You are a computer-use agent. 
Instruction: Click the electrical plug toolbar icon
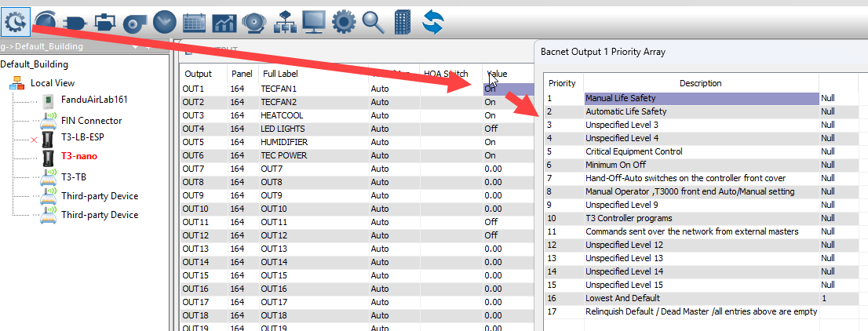coord(75,22)
